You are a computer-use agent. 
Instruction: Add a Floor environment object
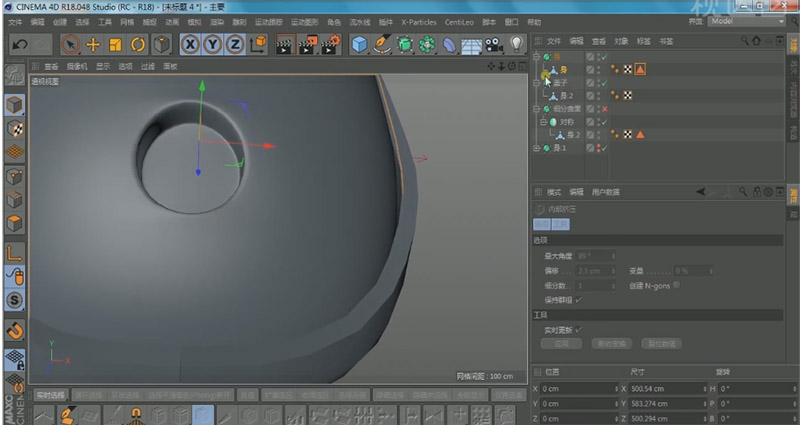click(x=471, y=45)
